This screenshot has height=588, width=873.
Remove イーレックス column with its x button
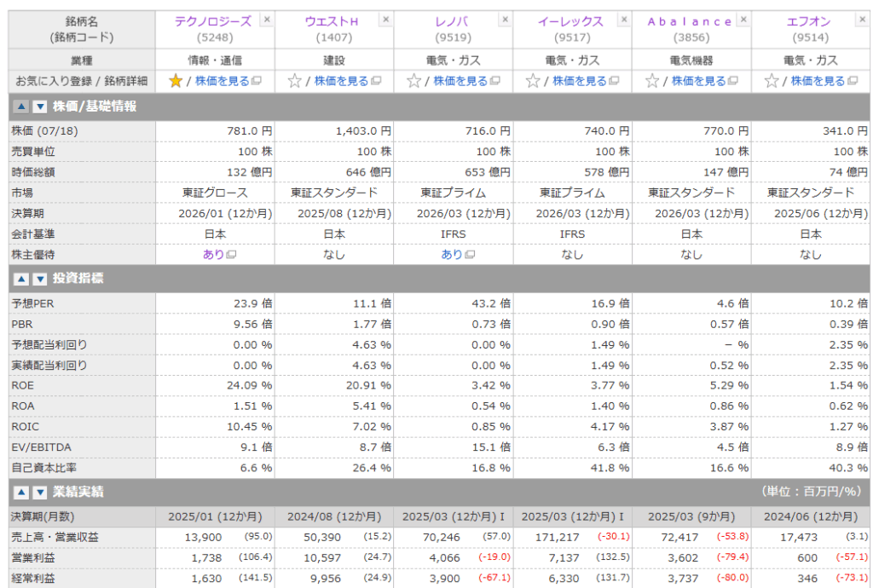coord(624,20)
